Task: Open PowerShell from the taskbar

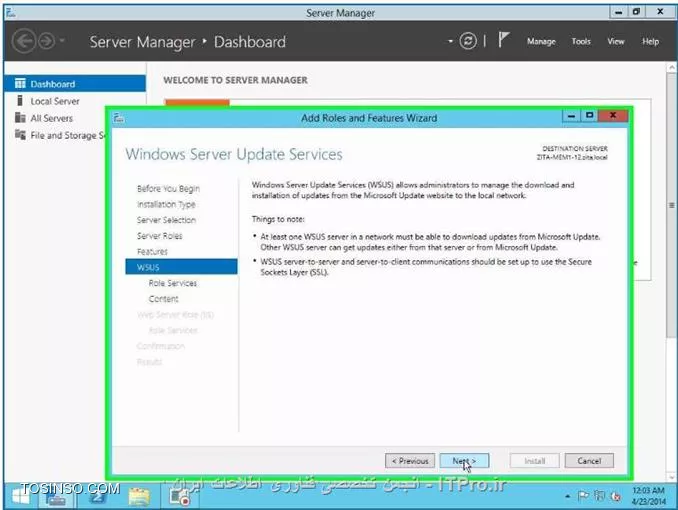Action: (x=97, y=496)
